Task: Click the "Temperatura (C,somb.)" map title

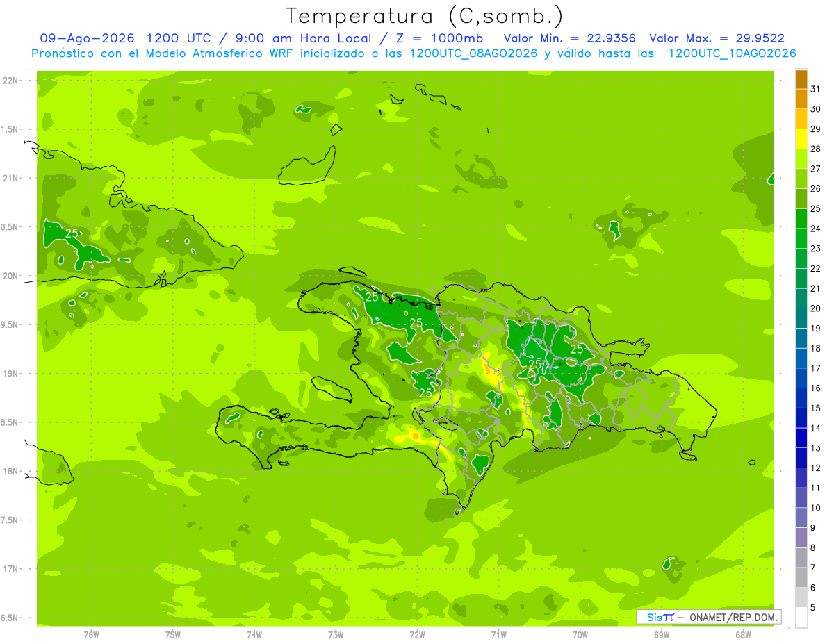Action: click(x=425, y=15)
